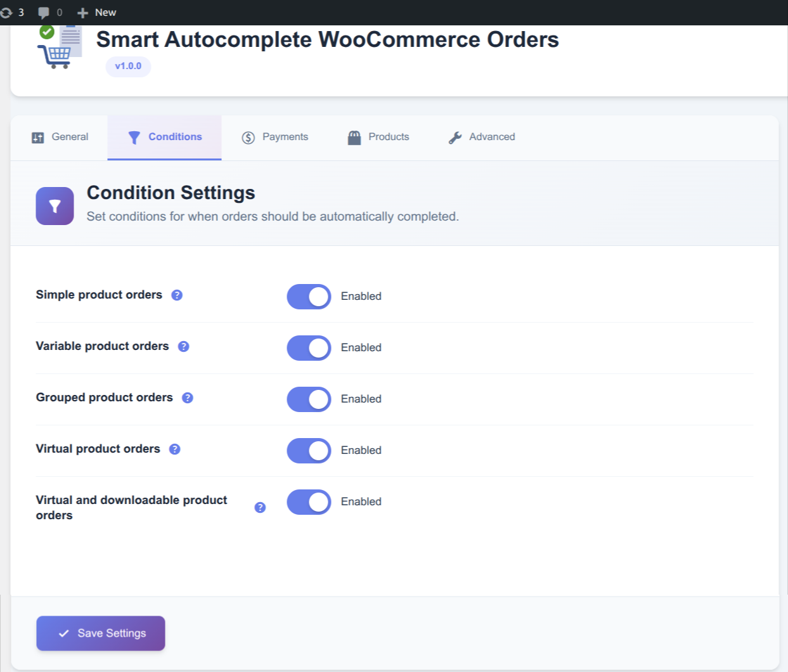This screenshot has width=788, height=672.
Task: Open the General tab
Action: click(x=60, y=138)
